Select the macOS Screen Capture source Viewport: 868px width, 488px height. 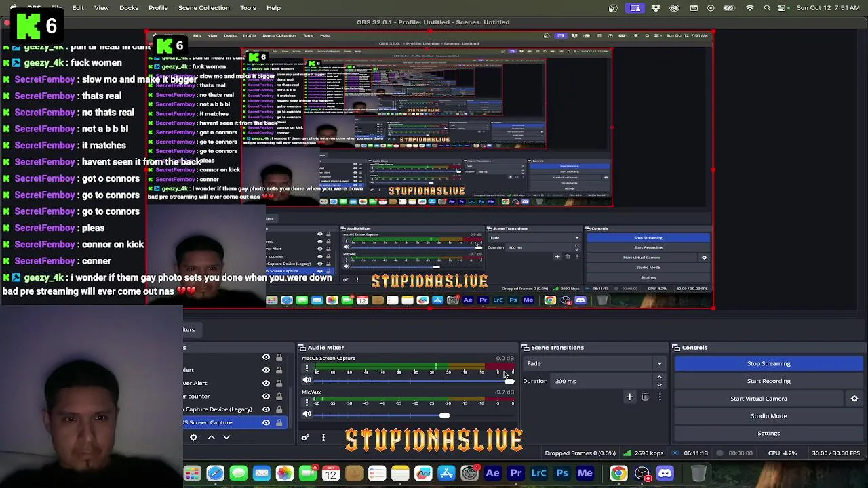pyautogui.click(x=235, y=422)
